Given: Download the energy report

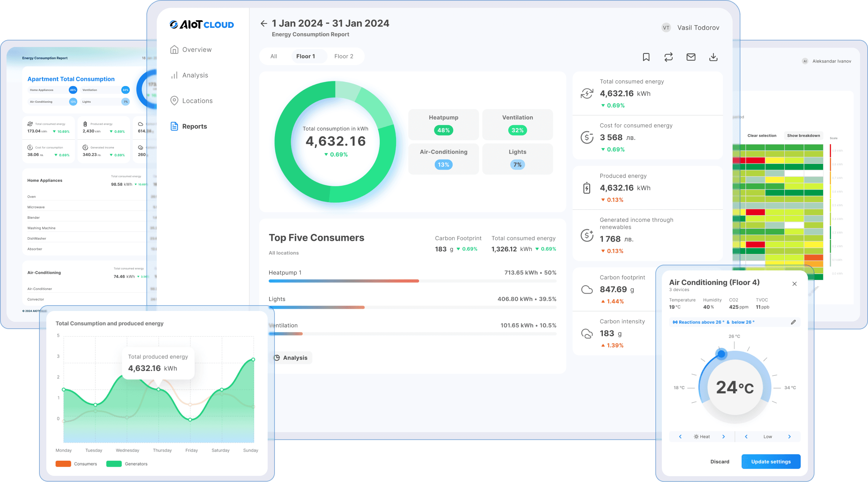Looking at the screenshot, I should (x=713, y=57).
